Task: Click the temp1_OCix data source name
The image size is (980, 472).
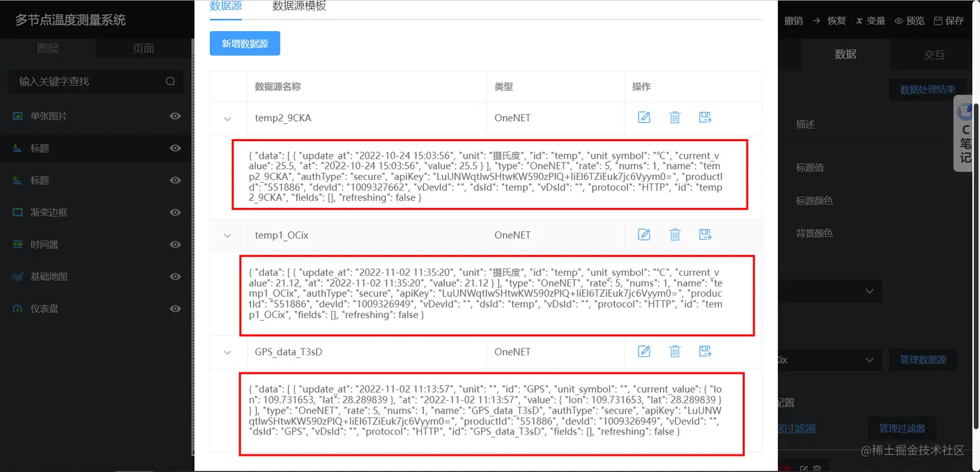Action: [282, 235]
